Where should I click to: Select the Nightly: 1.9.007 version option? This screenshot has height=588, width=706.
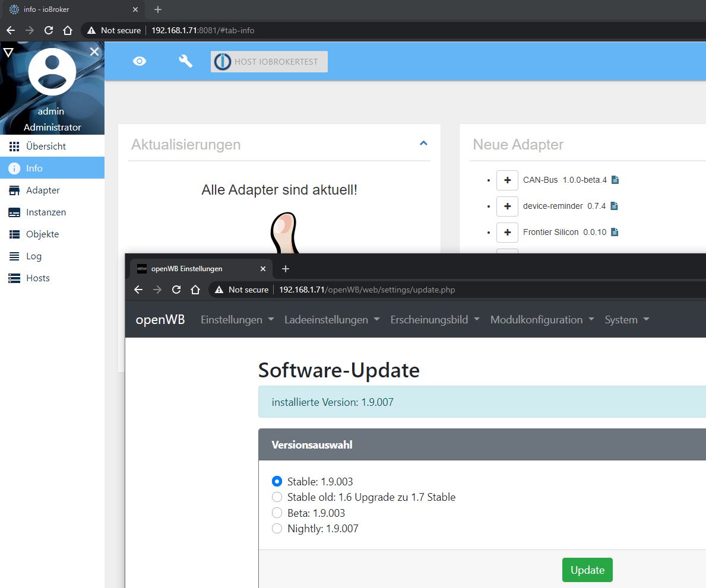(277, 529)
